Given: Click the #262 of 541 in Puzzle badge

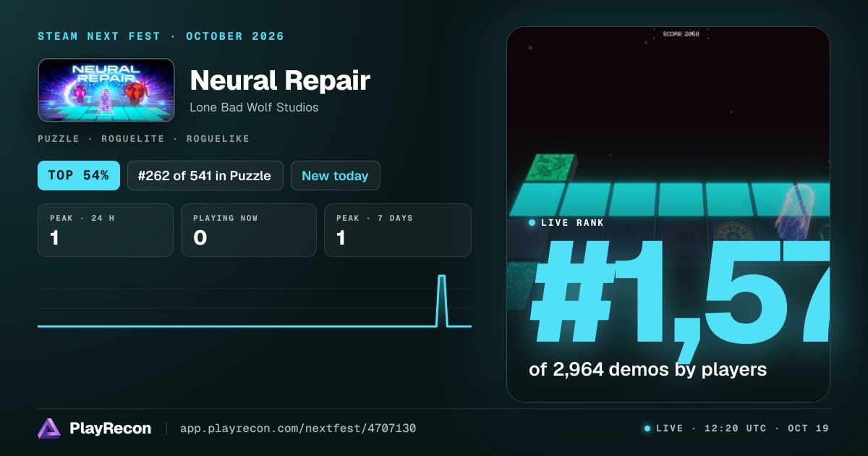Looking at the screenshot, I should 205,175.
